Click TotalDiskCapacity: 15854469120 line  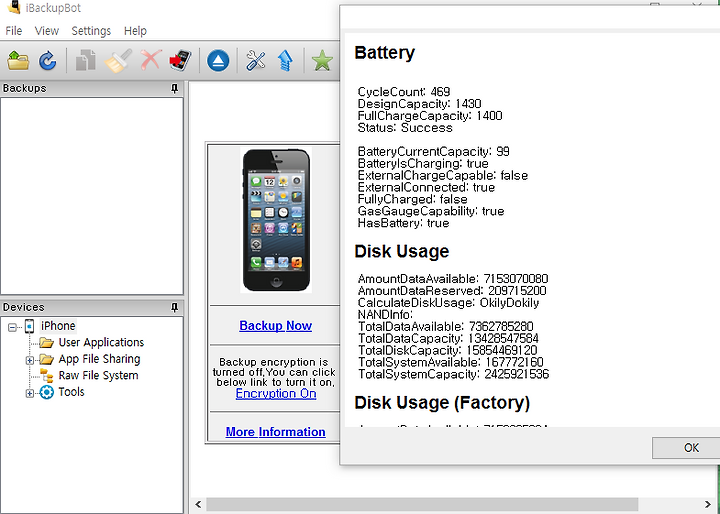tap(447, 350)
